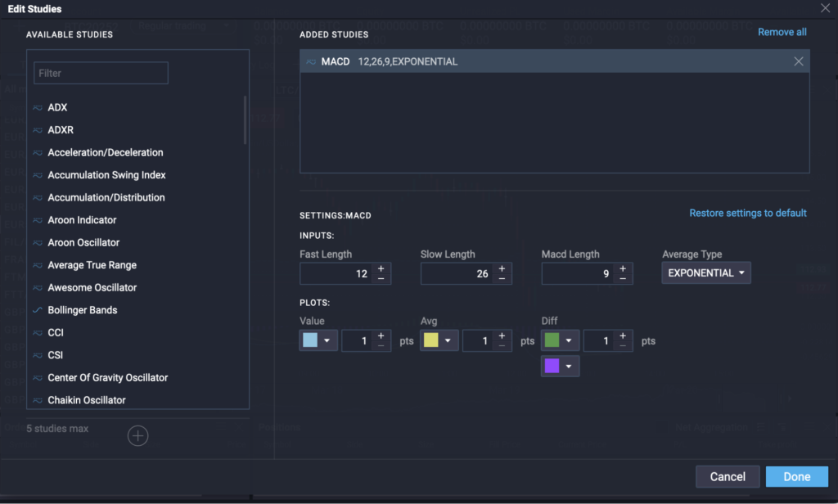
Task: Decrease Slow Length with minus stepper
Action: click(x=502, y=279)
